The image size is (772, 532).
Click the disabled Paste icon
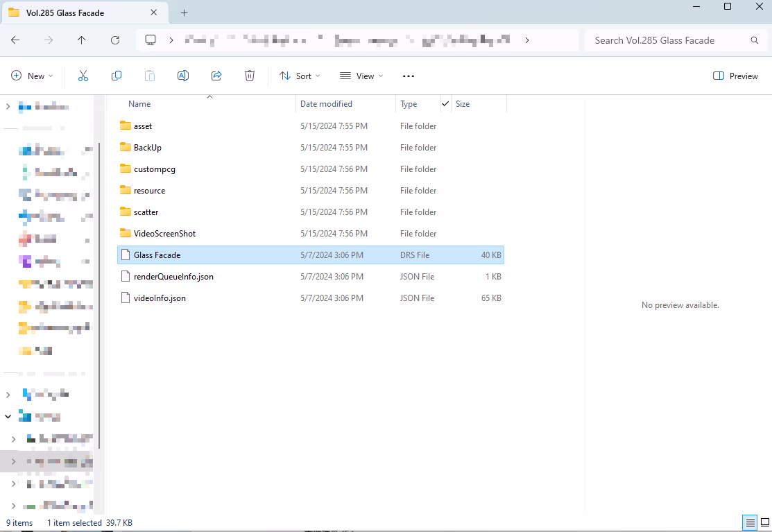click(x=150, y=76)
